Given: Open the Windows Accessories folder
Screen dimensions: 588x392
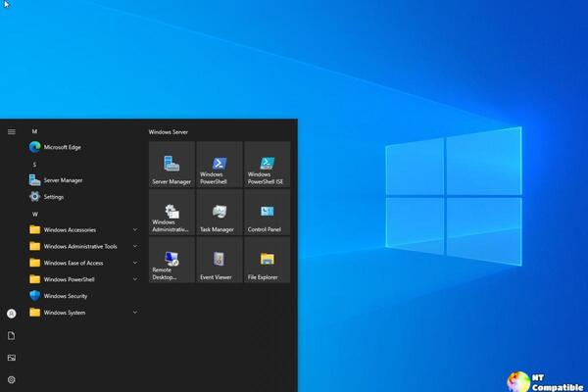Looking at the screenshot, I should [83, 229].
